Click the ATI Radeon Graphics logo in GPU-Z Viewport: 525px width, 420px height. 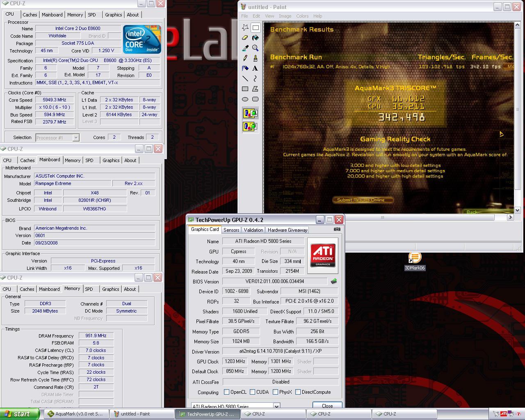(x=323, y=256)
